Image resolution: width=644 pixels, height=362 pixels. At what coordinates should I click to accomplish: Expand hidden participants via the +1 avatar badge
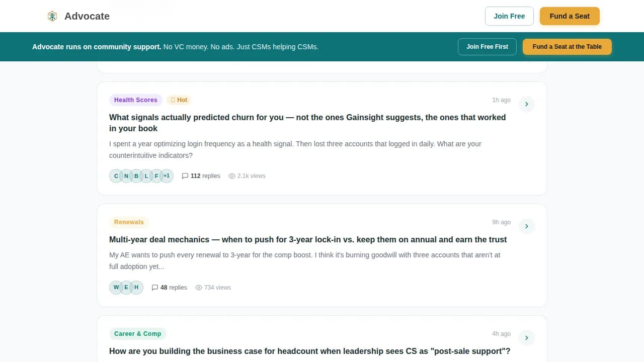[x=167, y=176]
